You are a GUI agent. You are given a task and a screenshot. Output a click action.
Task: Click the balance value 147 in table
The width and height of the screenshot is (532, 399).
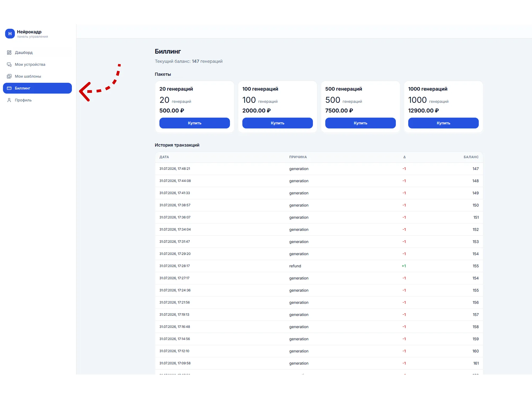point(475,169)
